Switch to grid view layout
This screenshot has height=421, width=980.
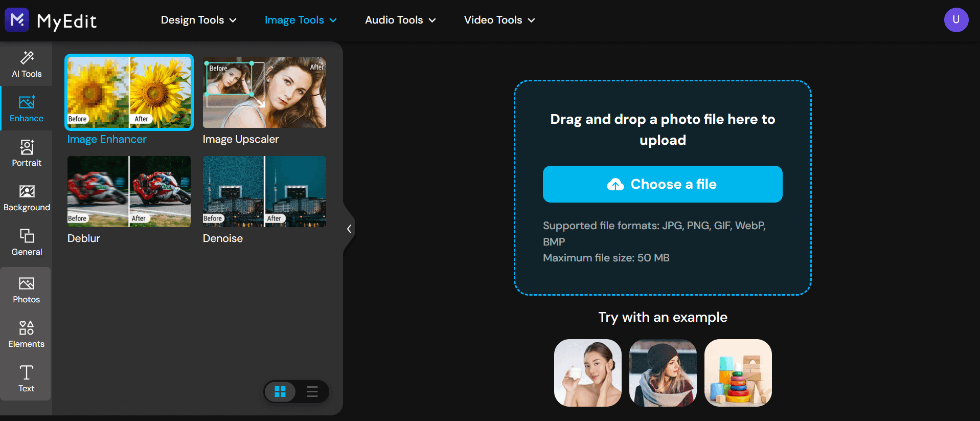point(280,392)
